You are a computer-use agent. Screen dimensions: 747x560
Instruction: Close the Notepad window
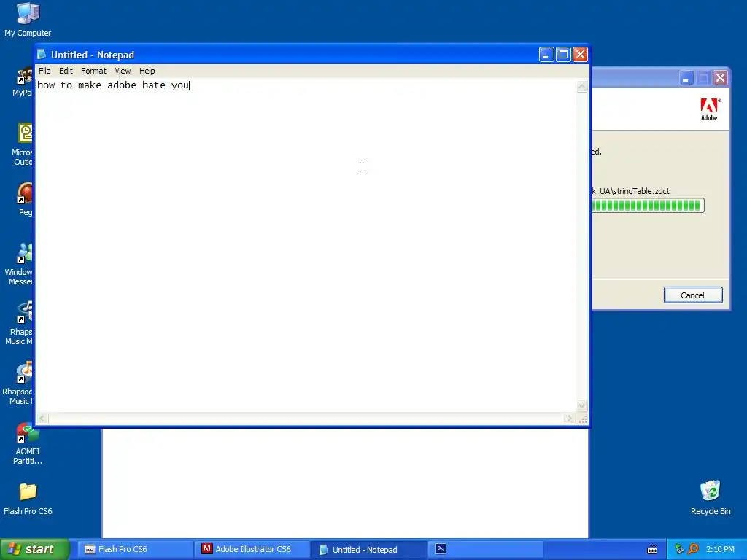pos(580,54)
